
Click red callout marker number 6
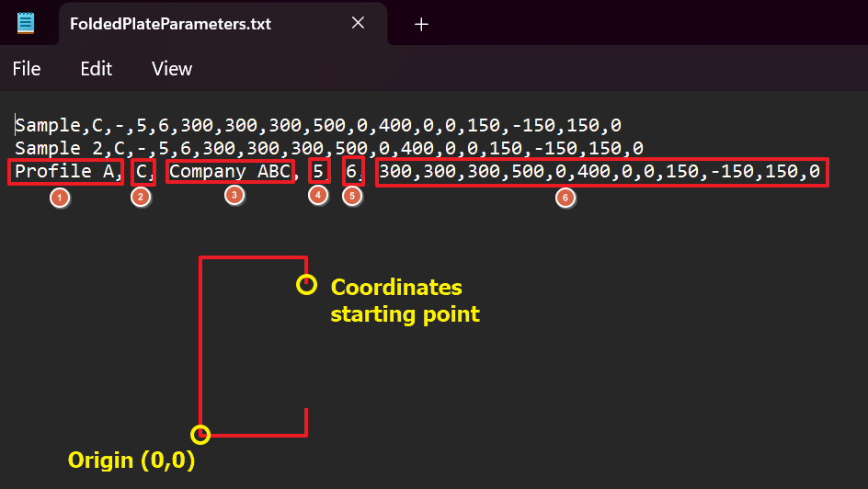(566, 198)
